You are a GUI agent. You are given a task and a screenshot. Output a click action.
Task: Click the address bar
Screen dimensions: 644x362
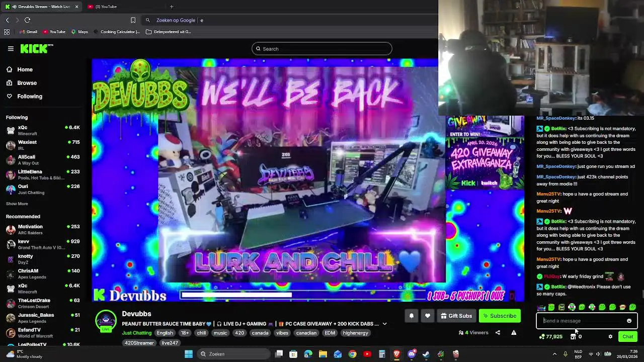[x=289, y=20]
